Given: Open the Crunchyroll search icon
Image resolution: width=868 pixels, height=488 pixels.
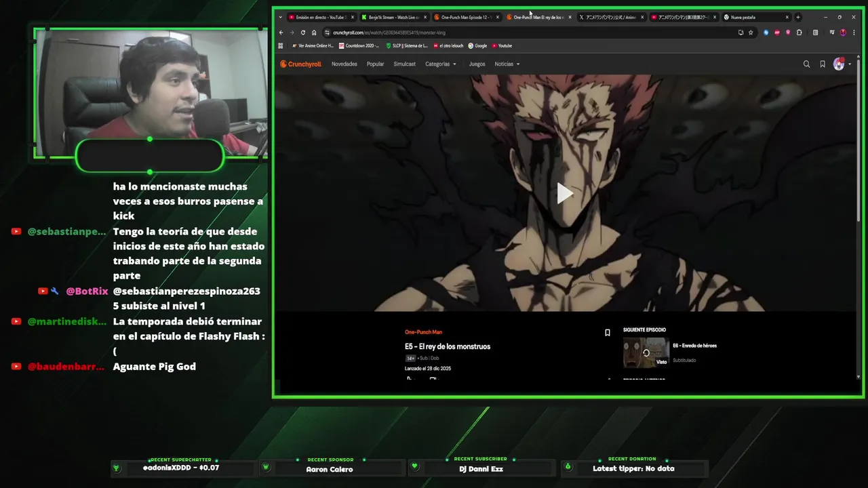Looking at the screenshot, I should [x=806, y=64].
